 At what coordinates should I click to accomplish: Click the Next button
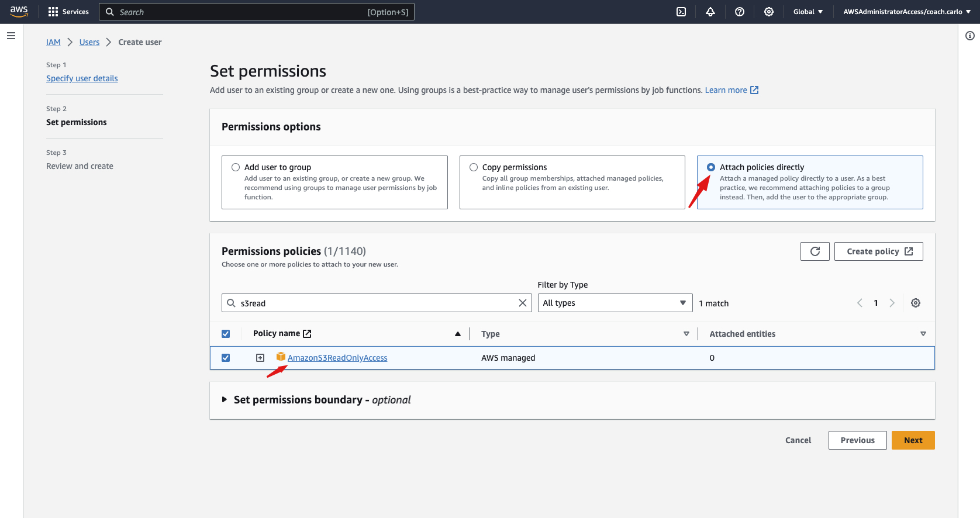[913, 440]
